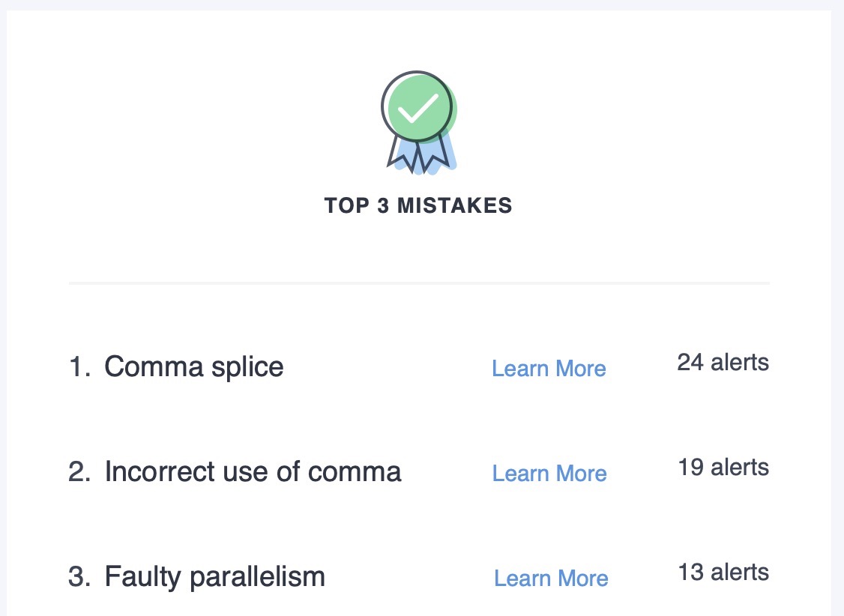
Task: Click the 19 alerts count
Action: tap(723, 467)
